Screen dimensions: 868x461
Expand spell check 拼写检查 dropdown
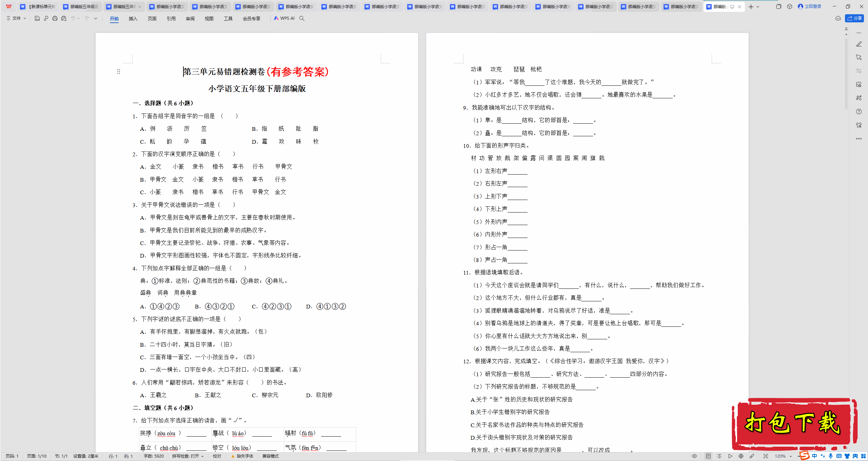click(x=202, y=456)
